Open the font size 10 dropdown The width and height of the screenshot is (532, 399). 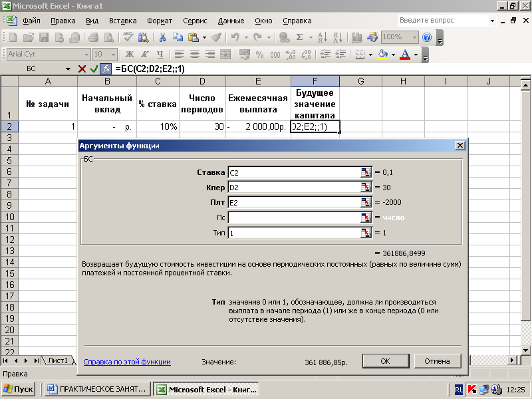113,55
